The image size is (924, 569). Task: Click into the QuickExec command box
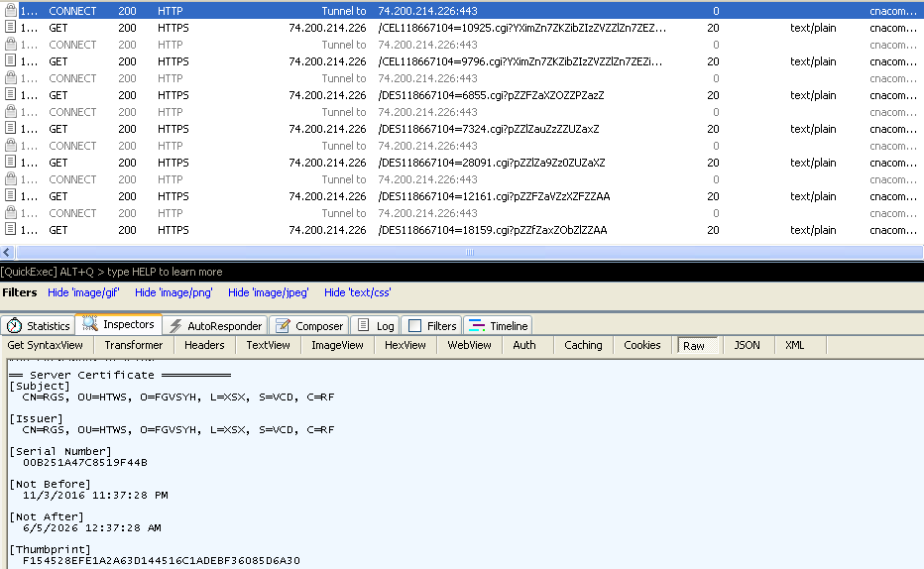(x=496, y=272)
